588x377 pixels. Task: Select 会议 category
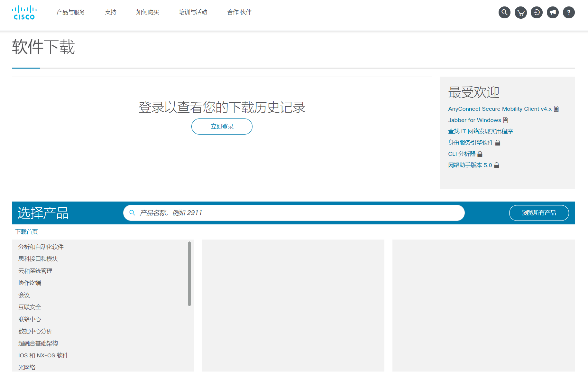pos(24,295)
